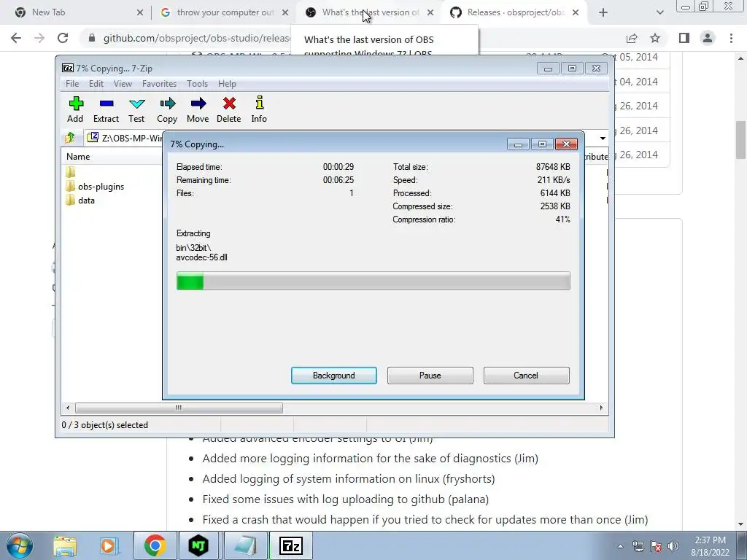
Task: Click the notepad icon in taskbar
Action: pyautogui.click(x=245, y=546)
